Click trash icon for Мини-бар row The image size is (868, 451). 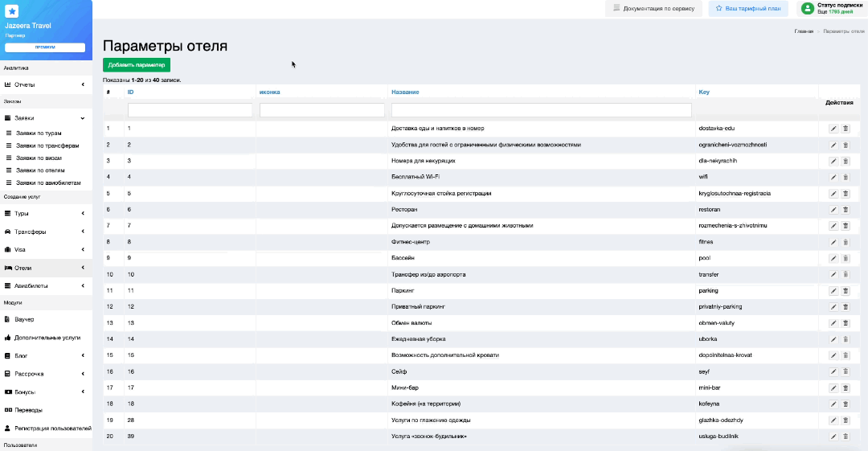(x=845, y=387)
